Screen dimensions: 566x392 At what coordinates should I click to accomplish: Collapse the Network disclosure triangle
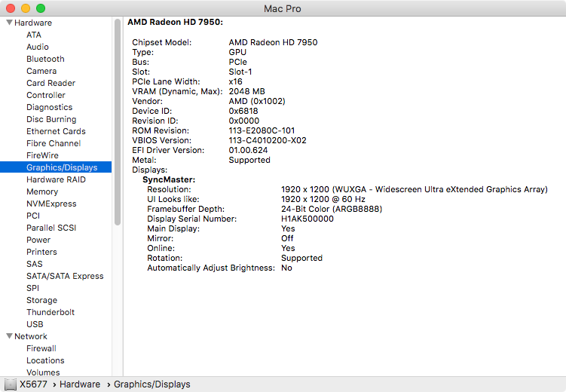9,336
